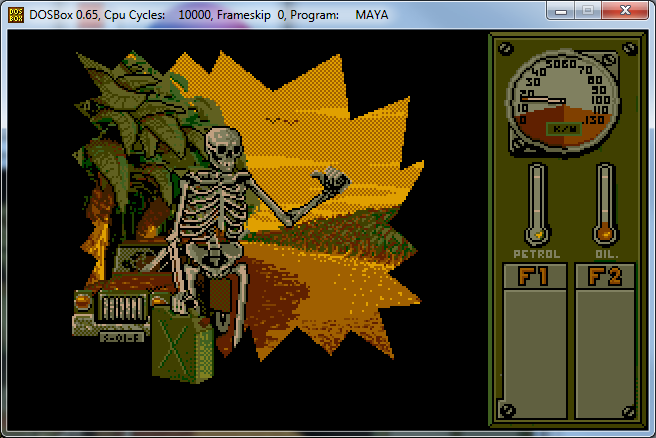
Task: Click the petrol level gauge tube
Action: [x=537, y=204]
